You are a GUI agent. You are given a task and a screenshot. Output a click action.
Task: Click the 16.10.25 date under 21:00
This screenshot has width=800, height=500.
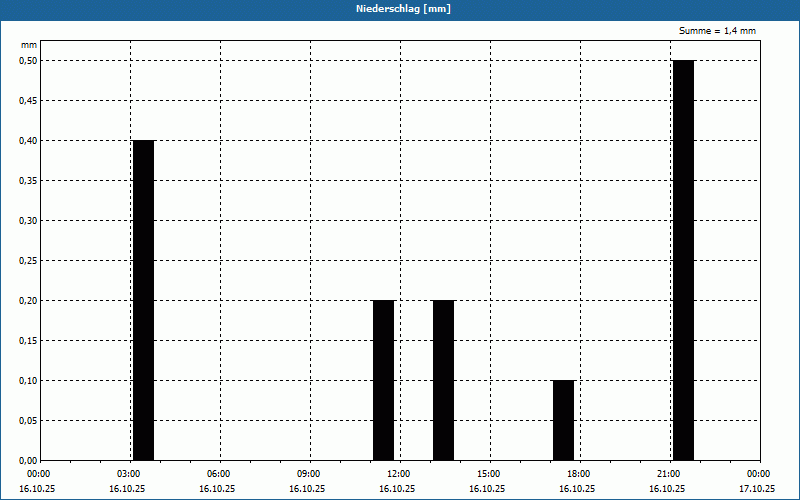[667, 489]
